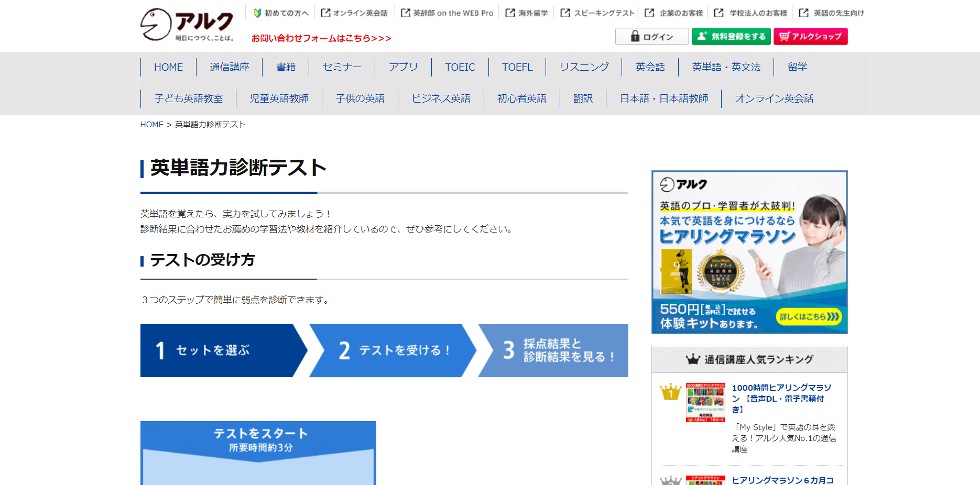The image size is (980, 485).
Task: Click step 1 セットを選ぶ arrow
Action: tap(220, 350)
